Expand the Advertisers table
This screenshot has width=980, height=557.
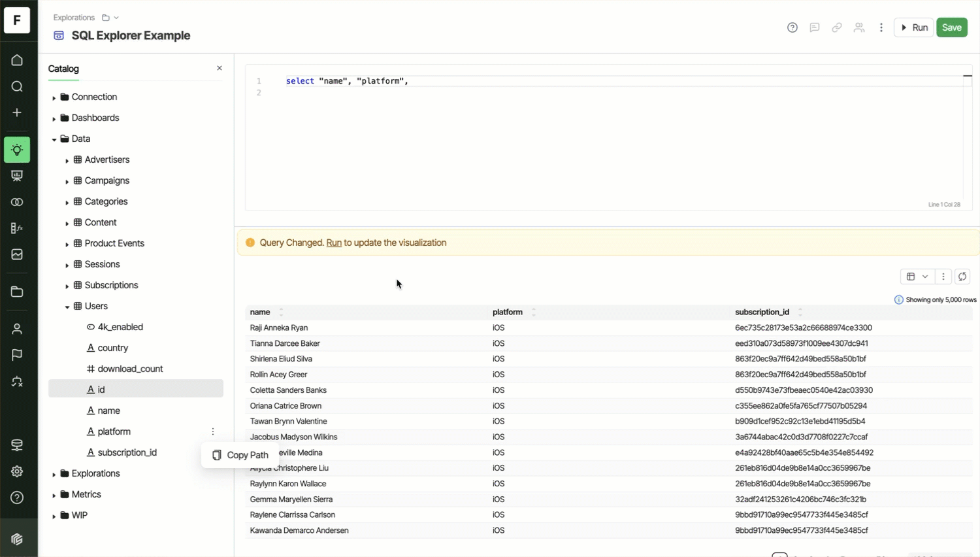point(67,160)
